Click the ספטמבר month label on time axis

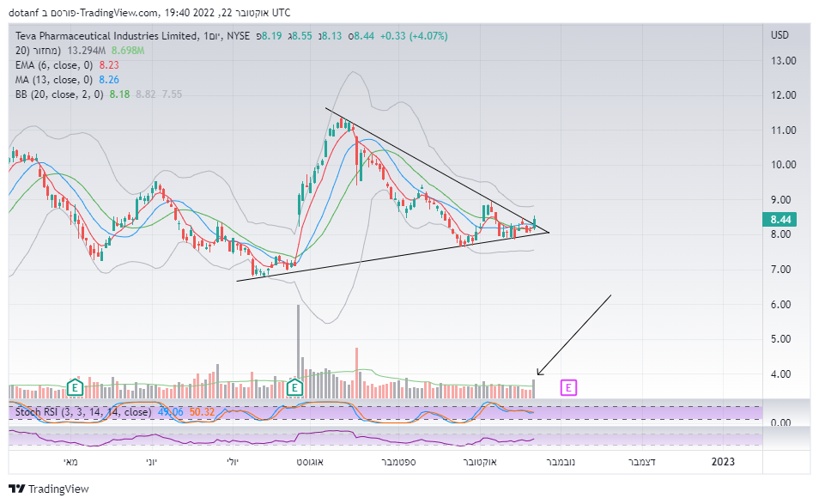pyautogui.click(x=398, y=462)
